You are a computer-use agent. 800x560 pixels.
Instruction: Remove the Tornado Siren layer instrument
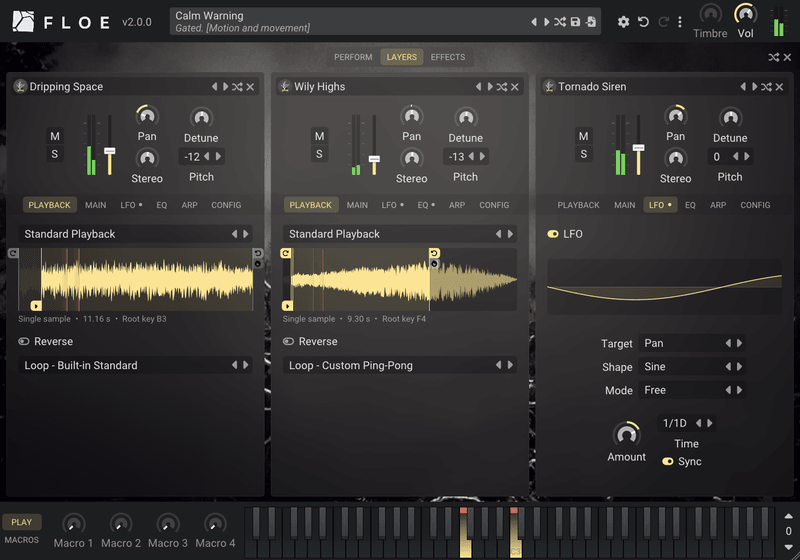point(779,87)
